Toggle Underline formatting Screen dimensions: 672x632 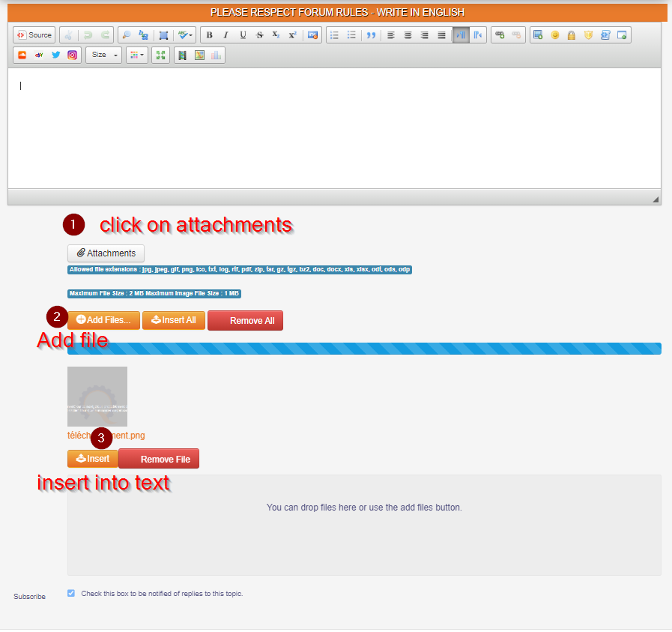243,35
